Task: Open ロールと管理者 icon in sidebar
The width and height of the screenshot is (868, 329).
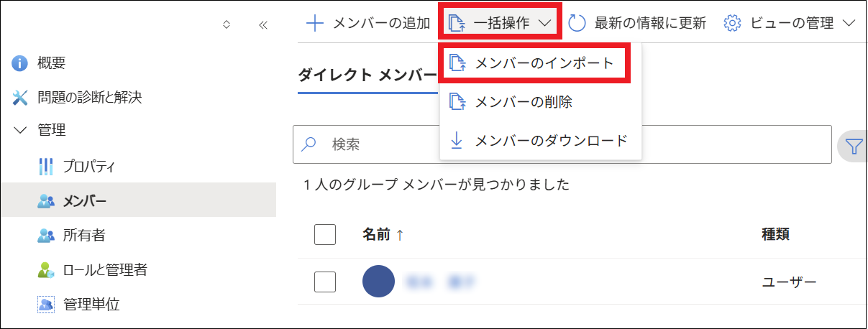Action: (45, 270)
